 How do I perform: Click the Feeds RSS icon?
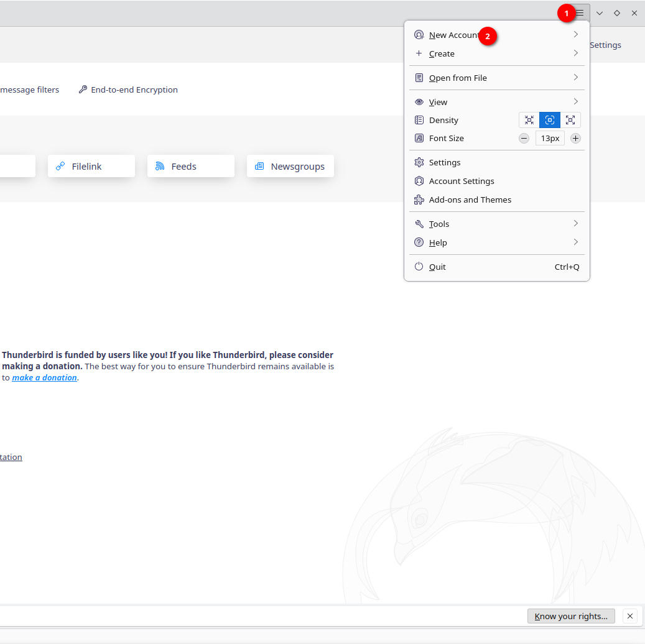tap(160, 167)
